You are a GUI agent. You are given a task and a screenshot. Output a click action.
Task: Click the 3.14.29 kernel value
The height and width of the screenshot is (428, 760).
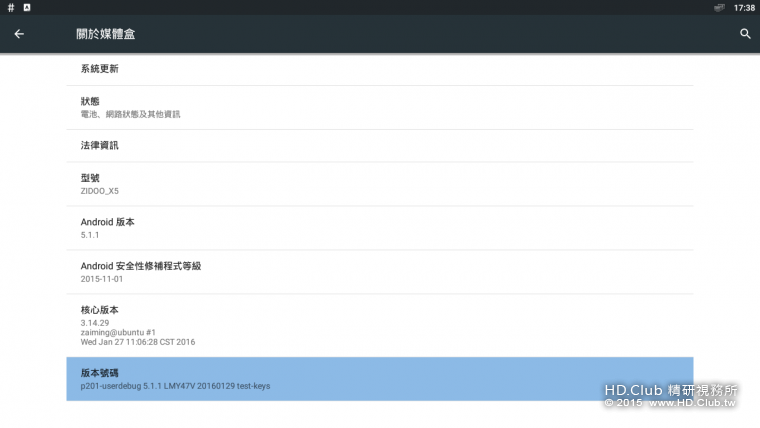click(x=95, y=323)
